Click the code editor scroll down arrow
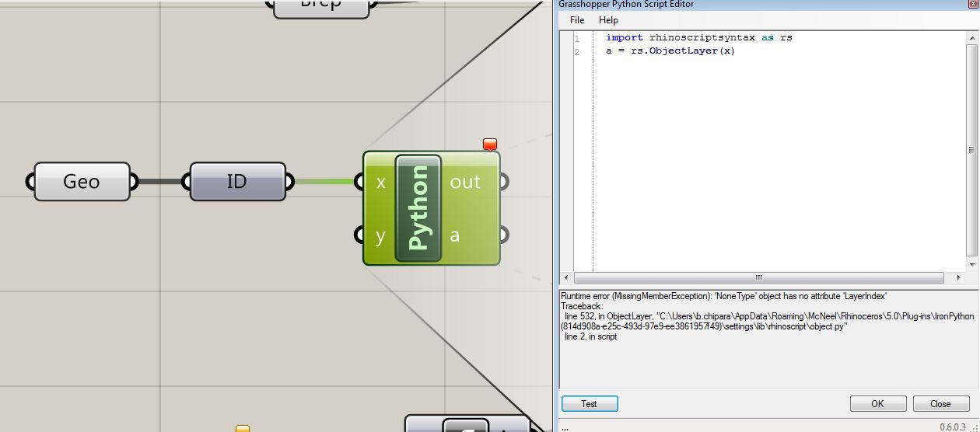The height and width of the screenshot is (432, 980). (x=971, y=265)
